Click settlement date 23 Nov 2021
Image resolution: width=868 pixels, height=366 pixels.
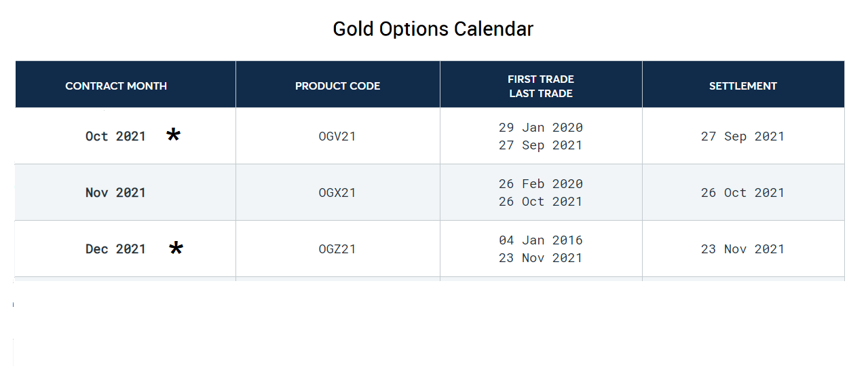(x=742, y=249)
